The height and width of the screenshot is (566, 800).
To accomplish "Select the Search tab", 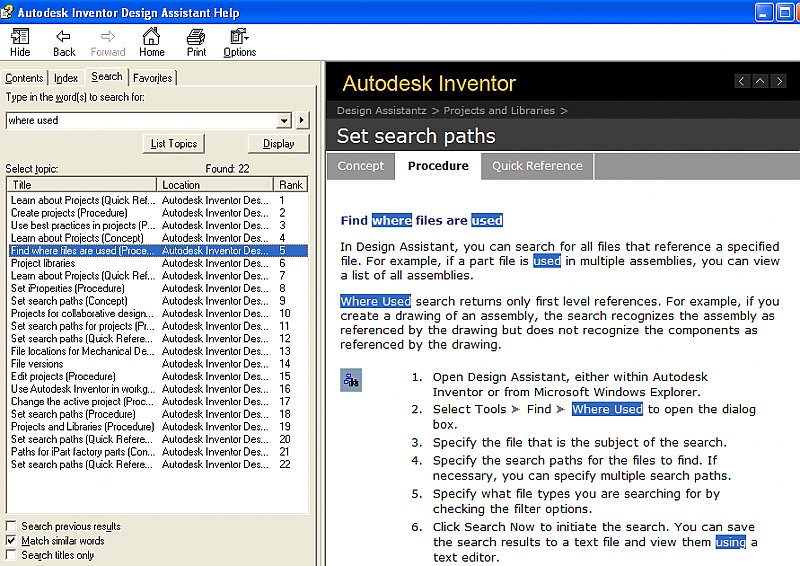I will pos(107,77).
